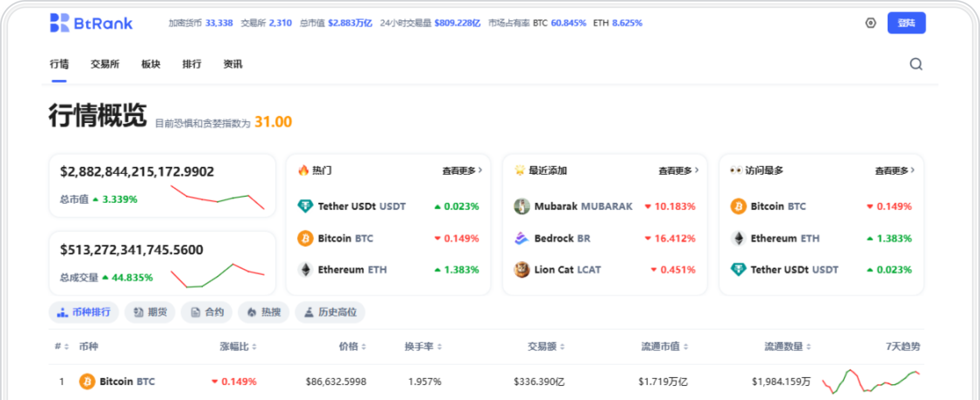This screenshot has height=400, width=980.
Task: Click the 总成交量 trend sparkline chart
Action: pos(218,275)
